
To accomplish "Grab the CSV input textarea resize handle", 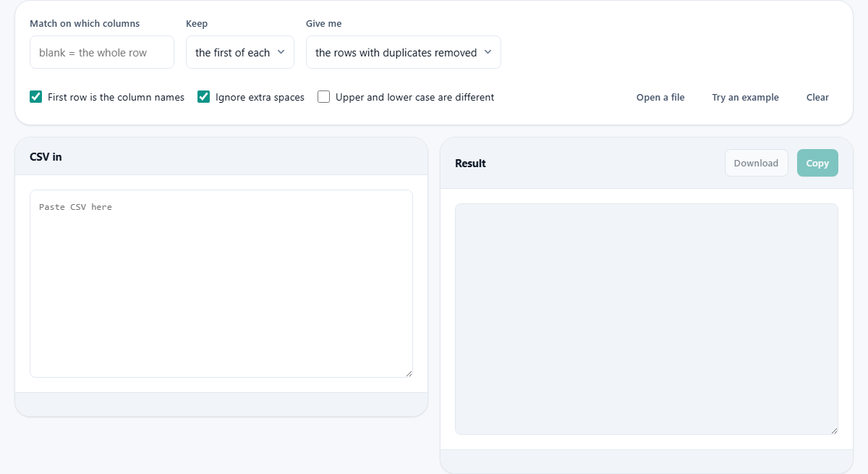I will coord(409,373).
